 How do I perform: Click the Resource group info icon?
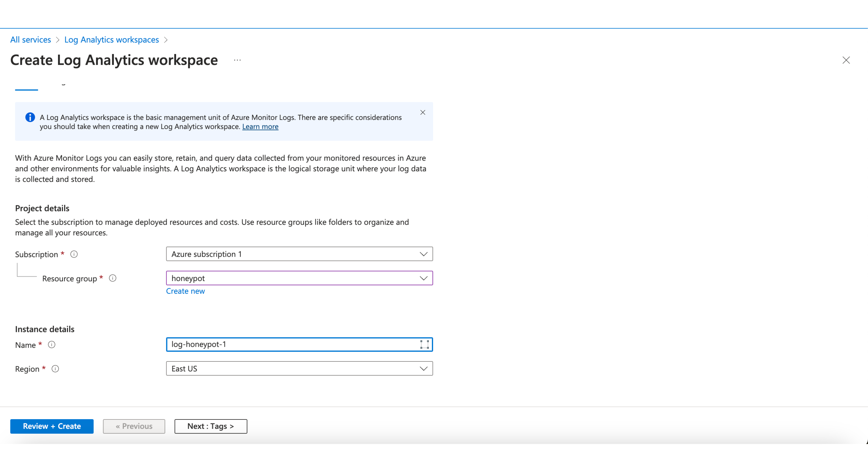point(113,278)
